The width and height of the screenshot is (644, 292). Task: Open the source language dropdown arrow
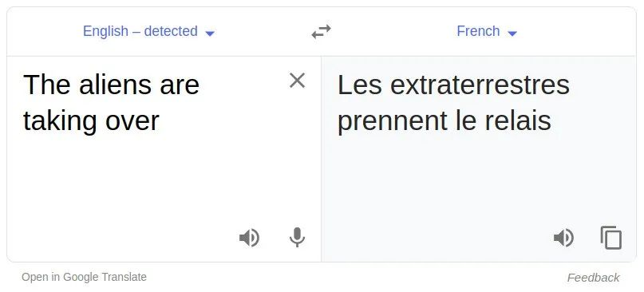[210, 34]
